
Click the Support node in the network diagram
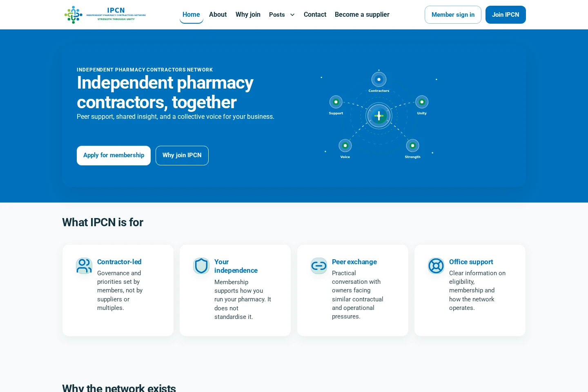tap(336, 102)
